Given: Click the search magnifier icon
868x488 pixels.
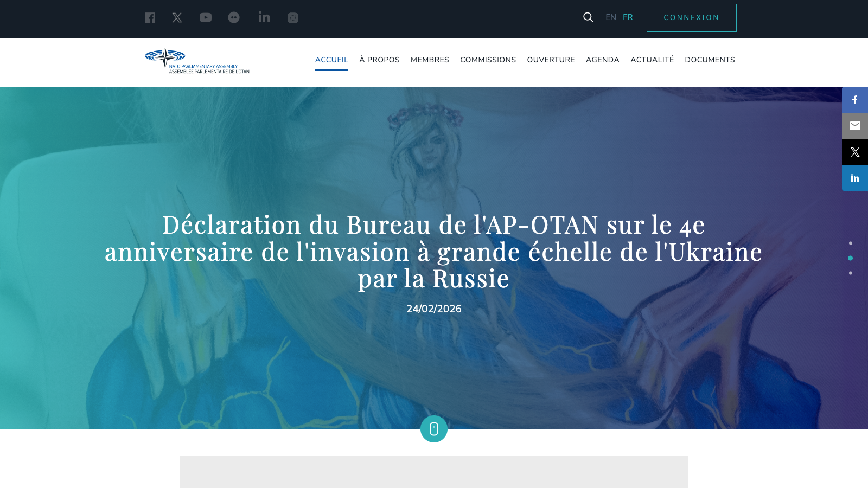Looking at the screenshot, I should [588, 17].
